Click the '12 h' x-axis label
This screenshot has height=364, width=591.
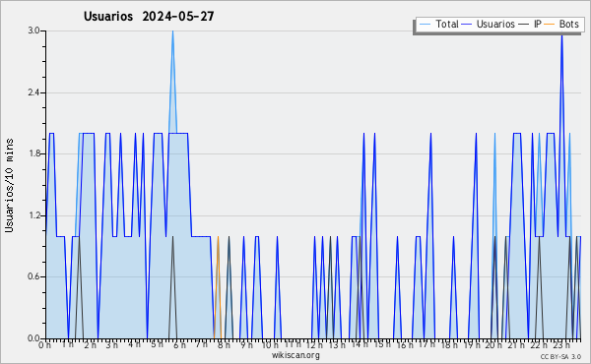314,345
